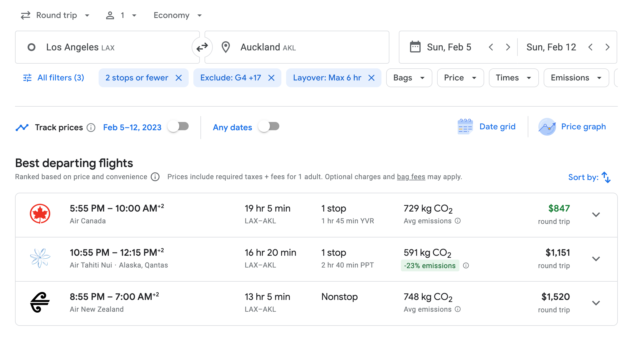Click the Air Canada maple leaf logo

40,214
